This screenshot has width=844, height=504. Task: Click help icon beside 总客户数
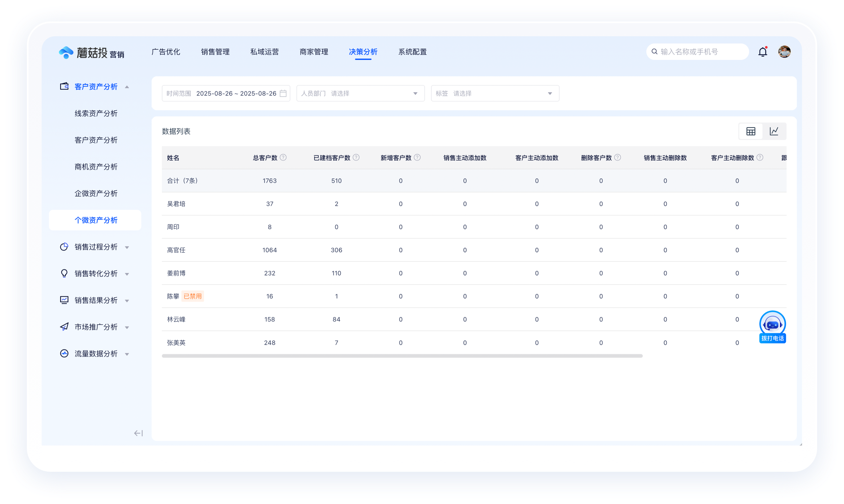coord(283,158)
